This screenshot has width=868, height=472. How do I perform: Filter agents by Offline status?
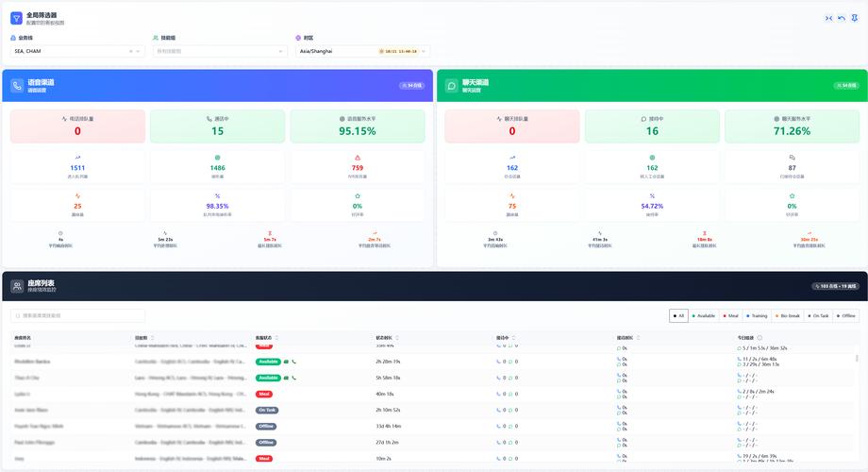click(846, 316)
